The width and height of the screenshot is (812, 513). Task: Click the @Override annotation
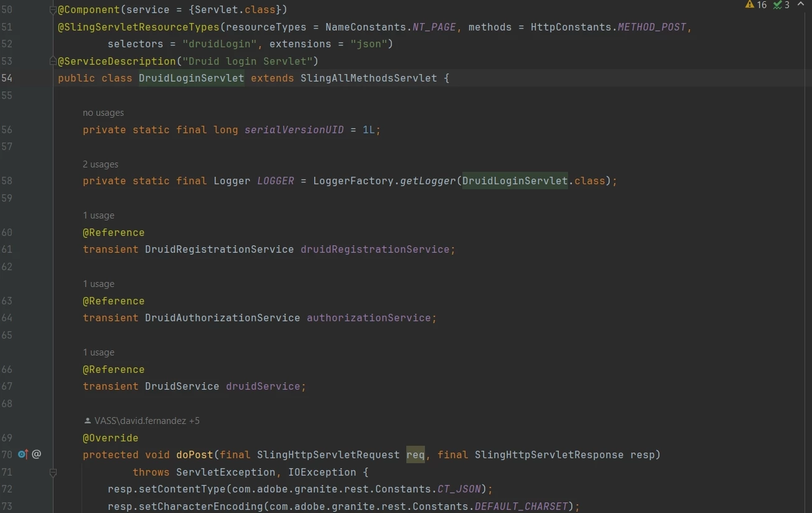pos(111,438)
